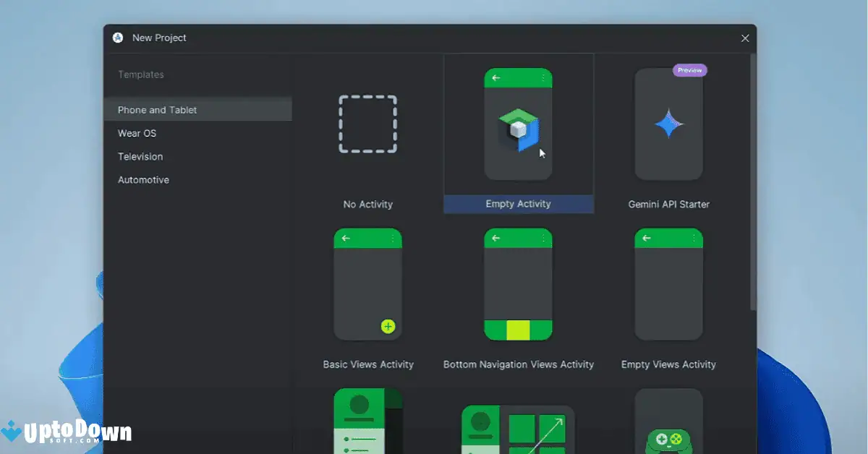Click the Android Studio logo in title bar
This screenshot has height=454, width=868.
117,38
